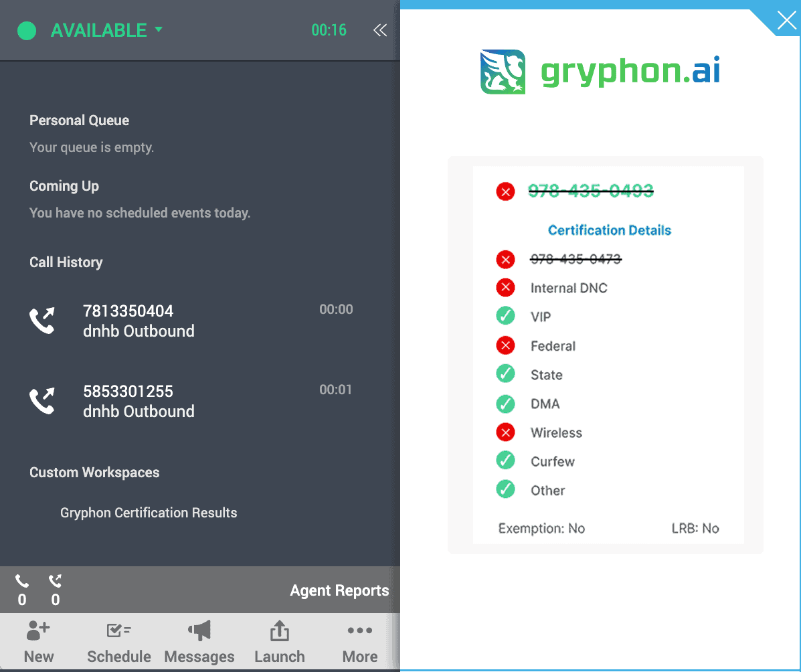Screen dimensions: 801x672
Task: Click the green availability status dot
Action: [27, 31]
